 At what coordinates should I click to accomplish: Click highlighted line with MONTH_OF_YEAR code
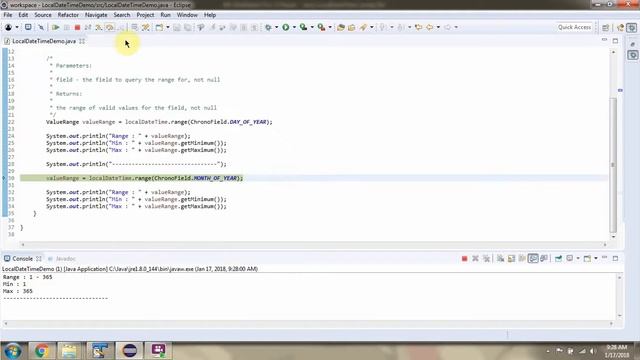[313, 178]
